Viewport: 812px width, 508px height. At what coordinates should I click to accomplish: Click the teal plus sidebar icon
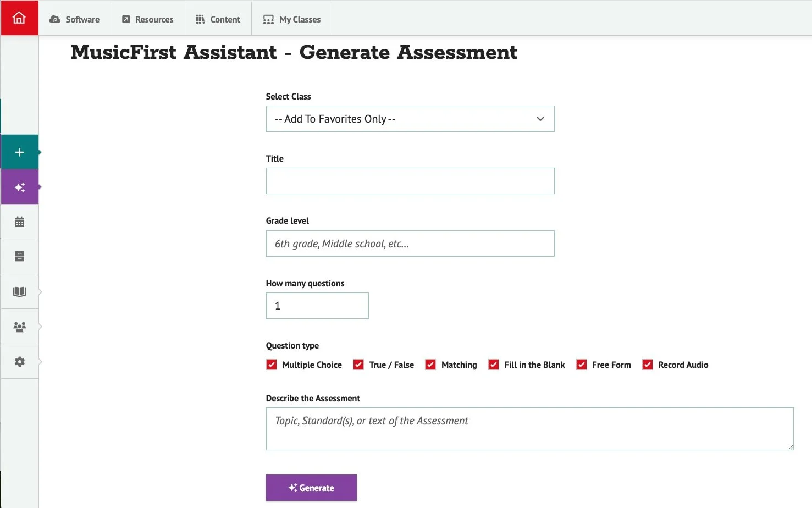tap(20, 152)
